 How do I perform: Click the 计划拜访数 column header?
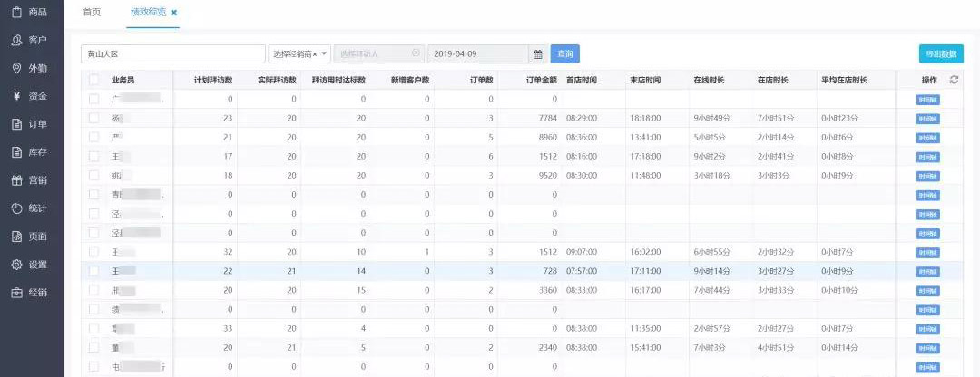(x=213, y=81)
